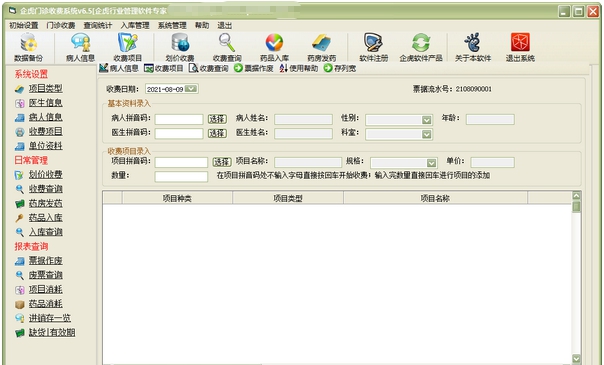Open 票据作废 sidebar link
Viewport: 604px width, 365px height.
pos(45,261)
